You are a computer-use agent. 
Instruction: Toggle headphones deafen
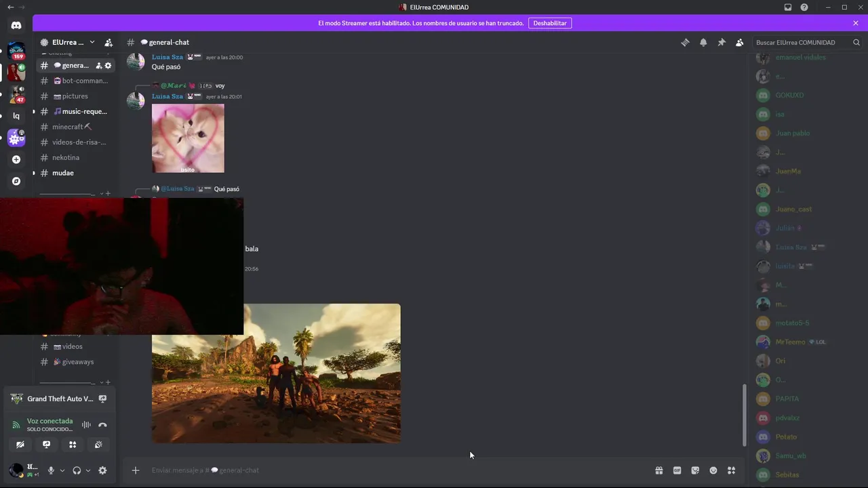pos(77,470)
